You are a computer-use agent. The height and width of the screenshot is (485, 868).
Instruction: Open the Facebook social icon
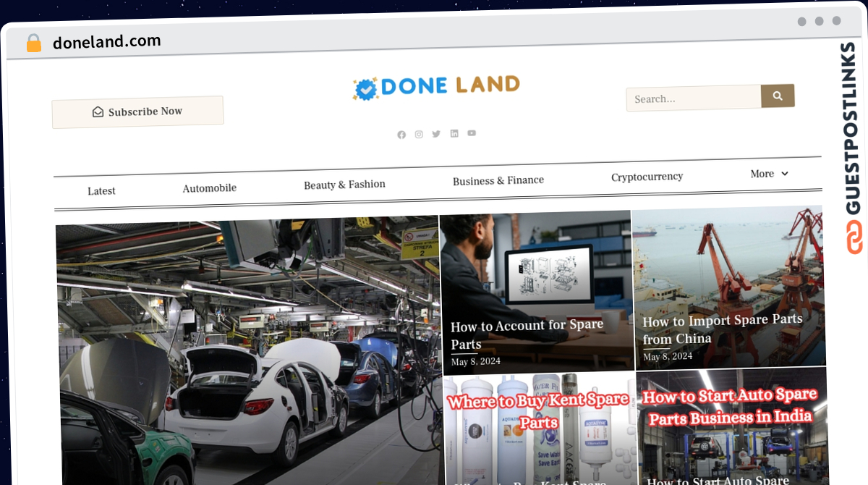pyautogui.click(x=401, y=135)
